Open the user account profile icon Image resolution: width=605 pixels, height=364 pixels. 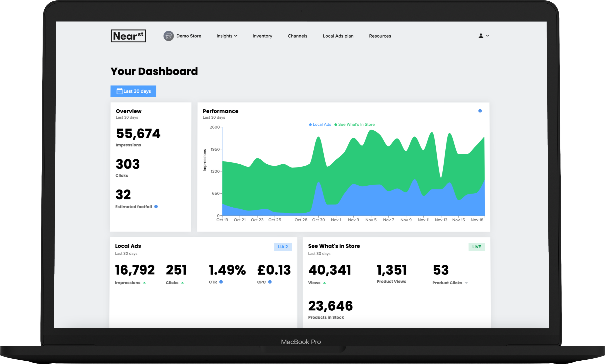pyautogui.click(x=481, y=36)
